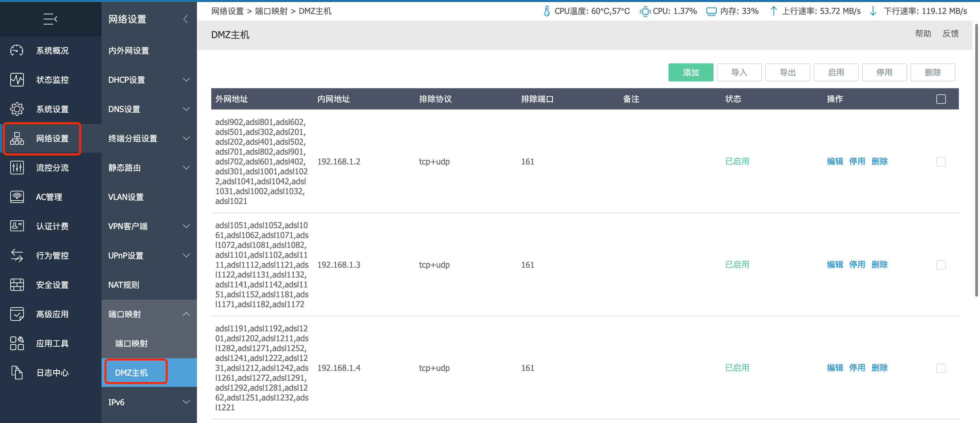The width and height of the screenshot is (980, 423).
Task: Check the box for 192.168.1.3 row
Action: tap(941, 265)
